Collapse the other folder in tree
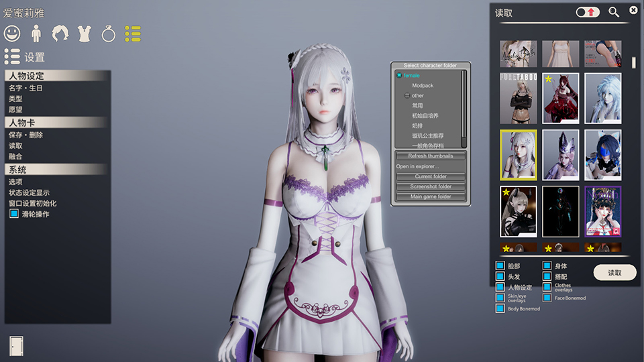The width and height of the screenshot is (644, 362). (407, 96)
